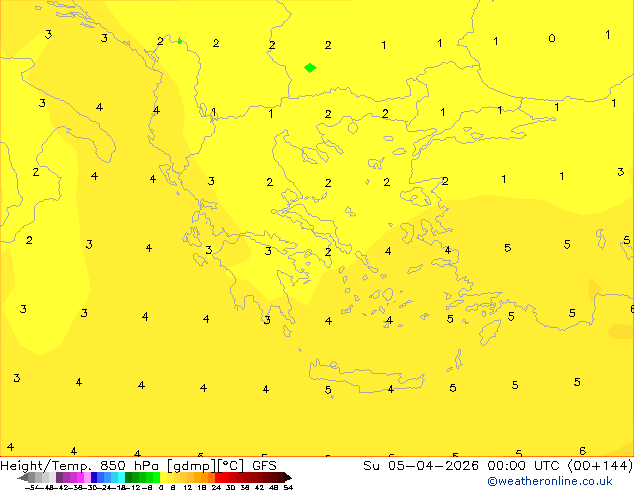
Task: Pick the dark blue swatch in the color legend
Action: [94, 477]
